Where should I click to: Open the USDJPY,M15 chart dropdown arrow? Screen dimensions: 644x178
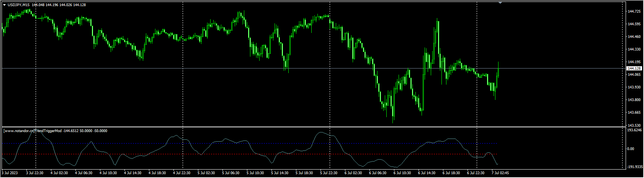[4, 5]
